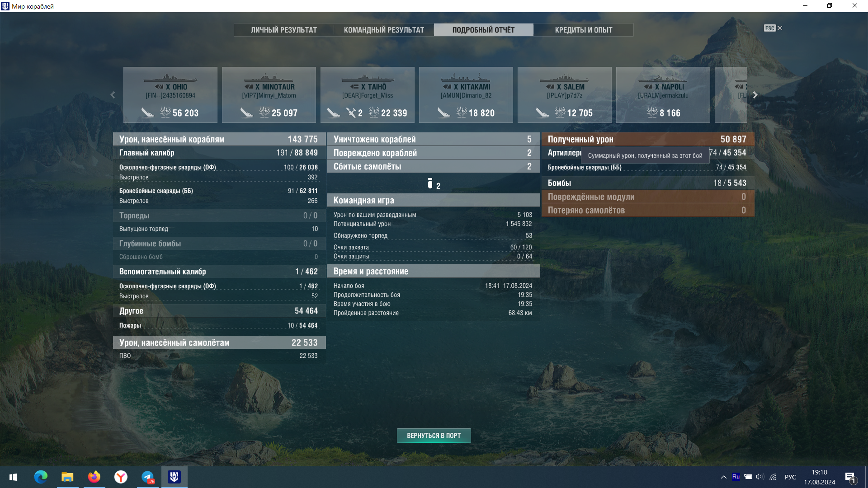Open the volume control in tray
868x488 pixels.
[759, 477]
